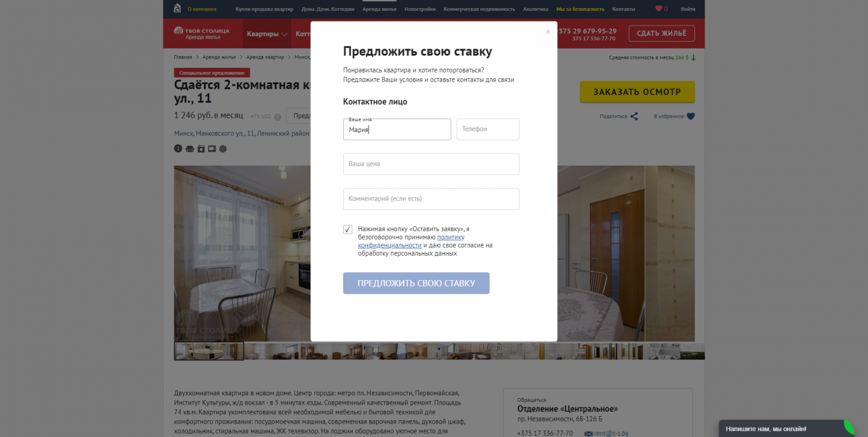This screenshot has width=868, height=437.
Task: Click the TV amenity icon
Action: (x=212, y=148)
